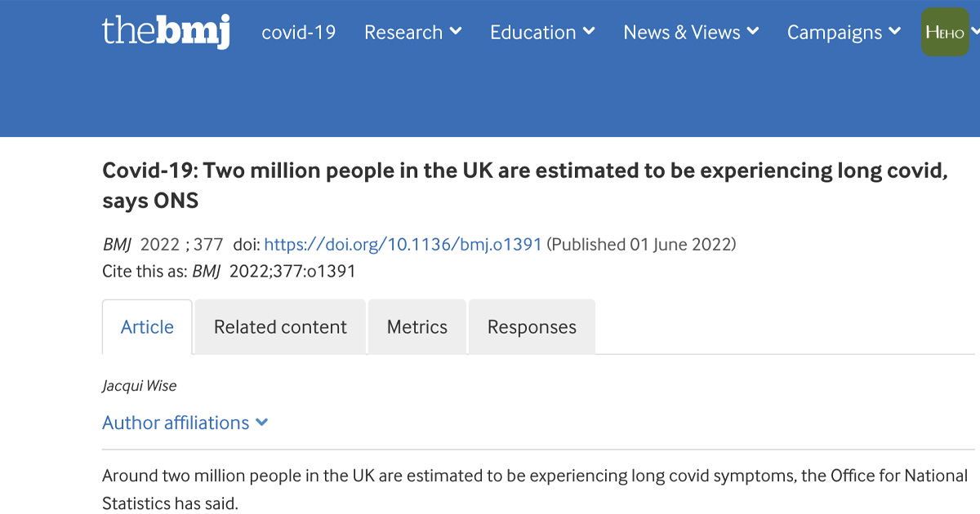Expand the News & Views menu

point(690,33)
